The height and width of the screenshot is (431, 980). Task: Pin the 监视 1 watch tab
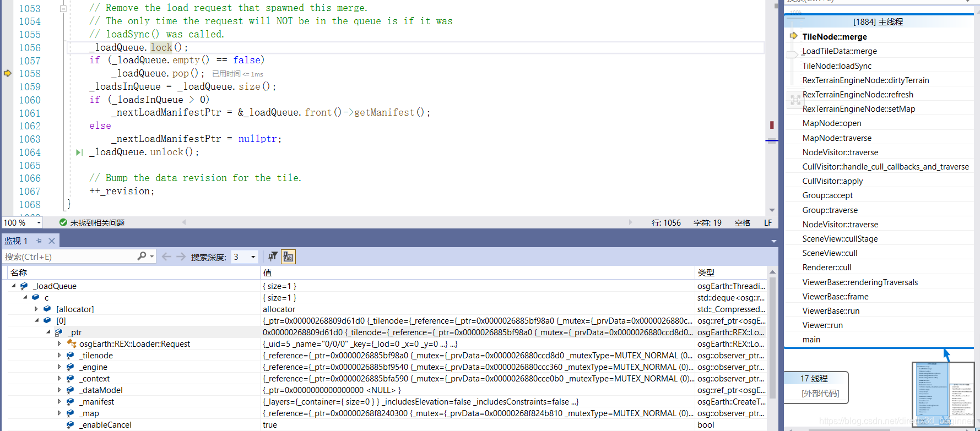(39, 241)
